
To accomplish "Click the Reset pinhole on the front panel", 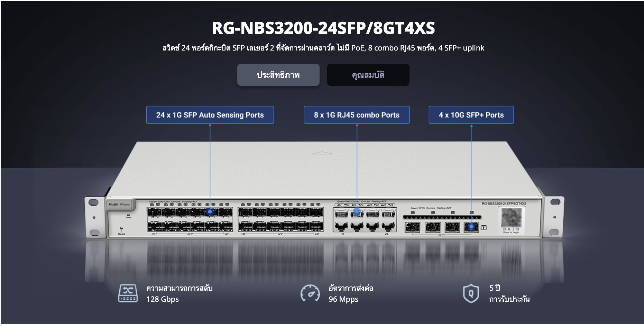I will point(121,229).
